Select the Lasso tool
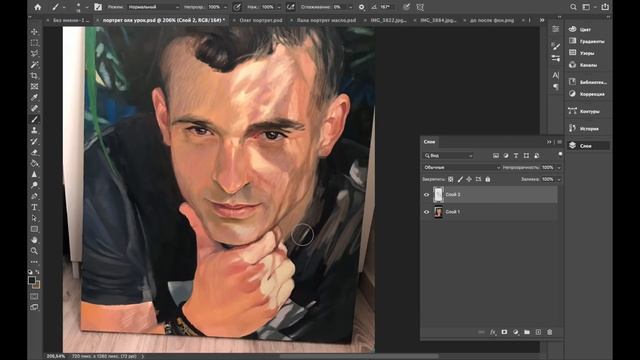The width and height of the screenshot is (640, 360). click(x=34, y=53)
